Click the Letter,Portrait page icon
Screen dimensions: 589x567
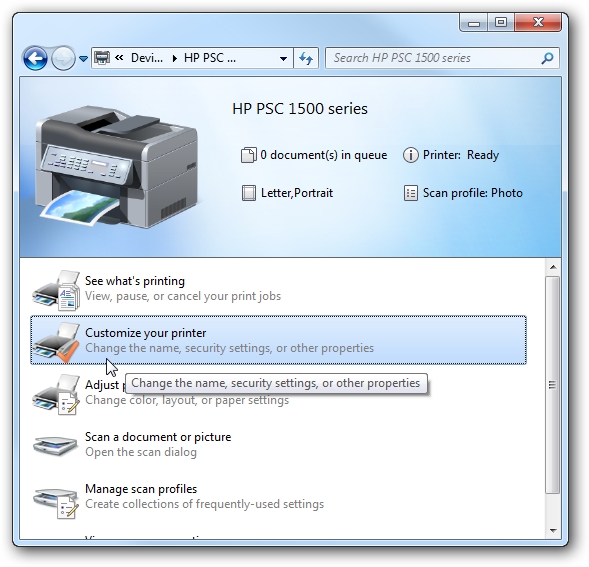[249, 193]
